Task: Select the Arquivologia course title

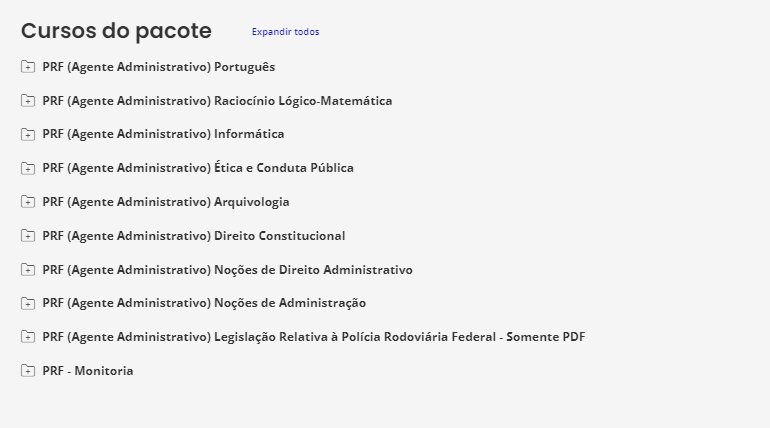Action: (x=166, y=202)
